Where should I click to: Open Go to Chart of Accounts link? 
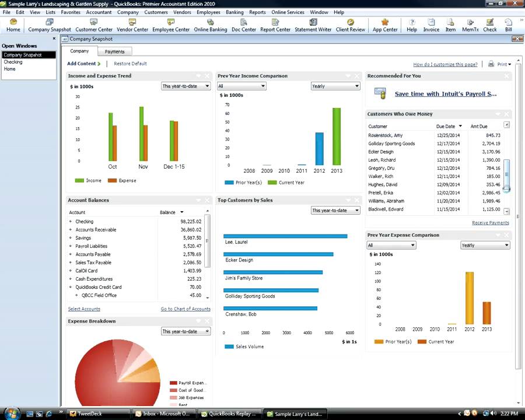(185, 309)
